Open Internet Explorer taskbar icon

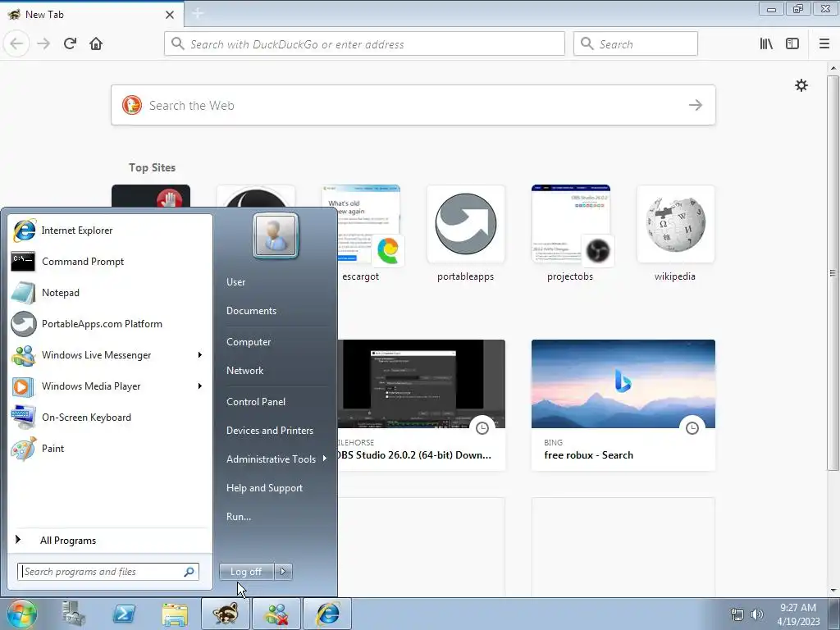pyautogui.click(x=327, y=614)
